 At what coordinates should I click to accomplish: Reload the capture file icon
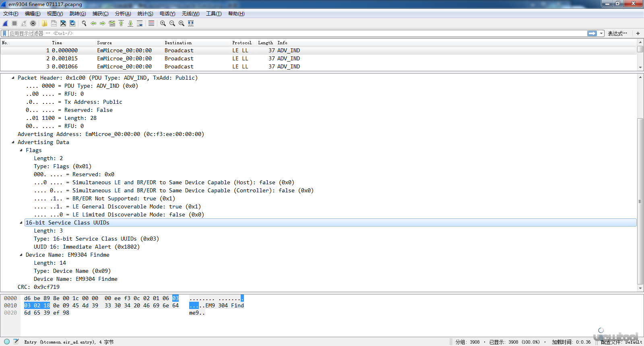click(x=72, y=23)
